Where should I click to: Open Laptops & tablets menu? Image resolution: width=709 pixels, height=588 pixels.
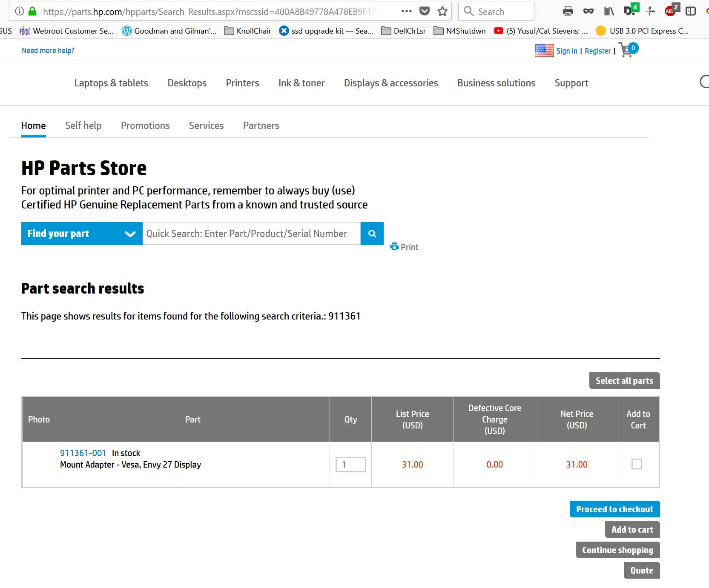(111, 83)
